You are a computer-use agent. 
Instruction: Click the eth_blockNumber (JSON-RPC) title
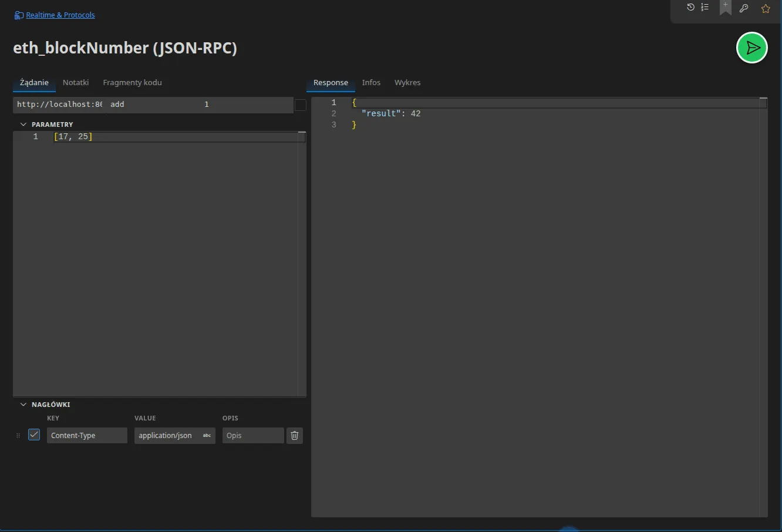pyautogui.click(x=125, y=48)
